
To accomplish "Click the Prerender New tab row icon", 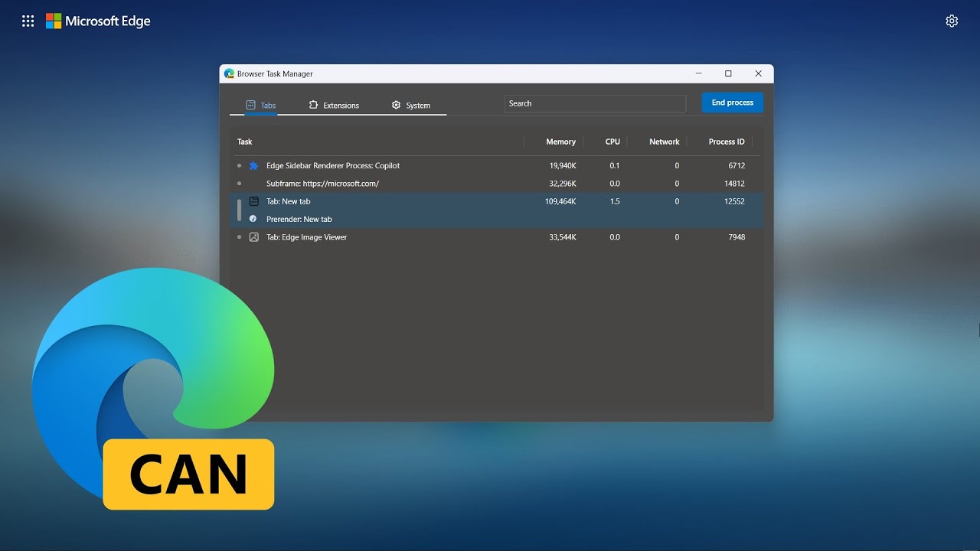I will coord(253,219).
